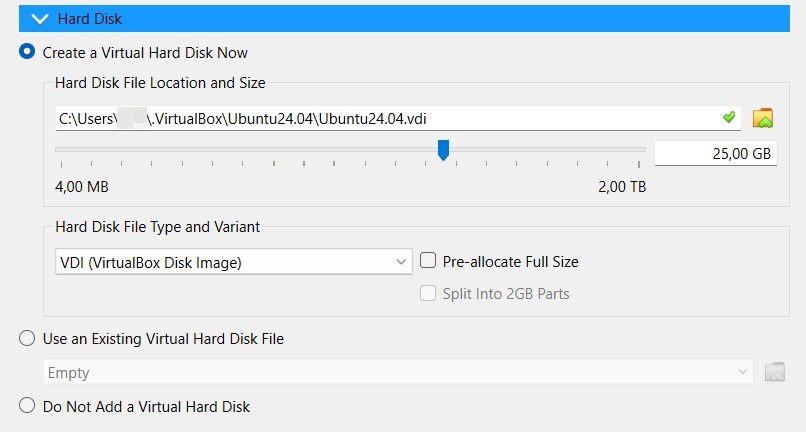
Task: Click the blue disk size slider handle
Action: tap(443, 150)
